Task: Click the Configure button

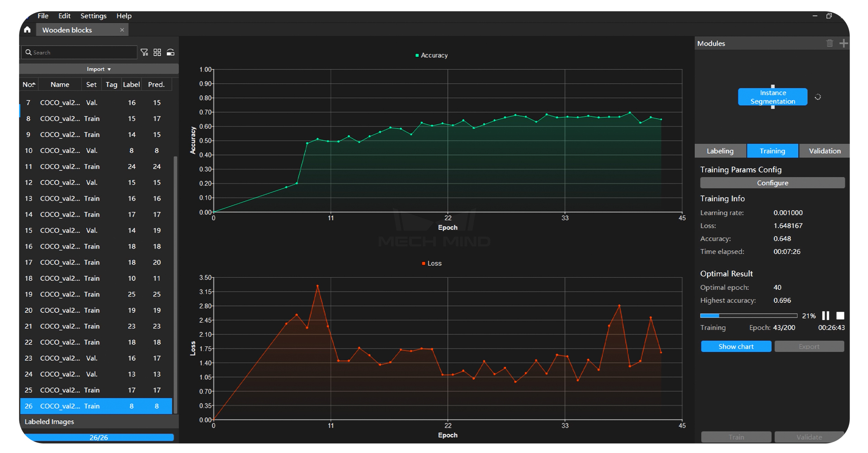Action: (x=772, y=183)
